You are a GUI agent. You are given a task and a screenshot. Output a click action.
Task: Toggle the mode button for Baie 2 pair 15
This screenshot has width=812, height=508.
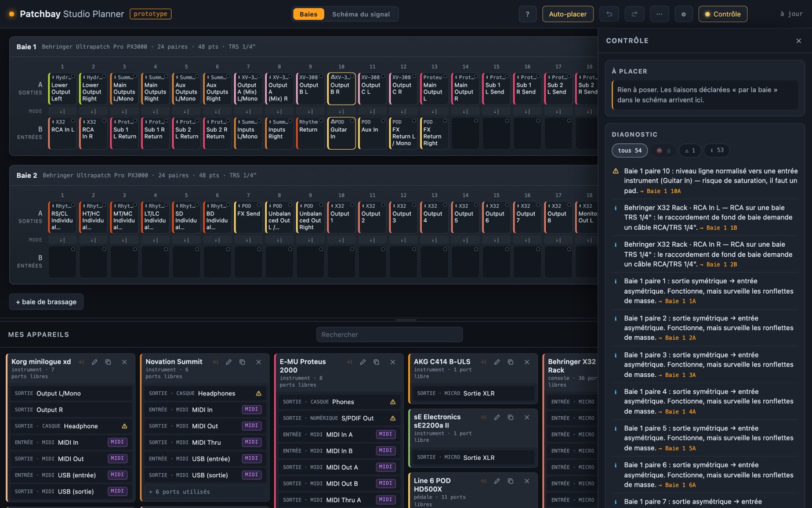point(496,240)
